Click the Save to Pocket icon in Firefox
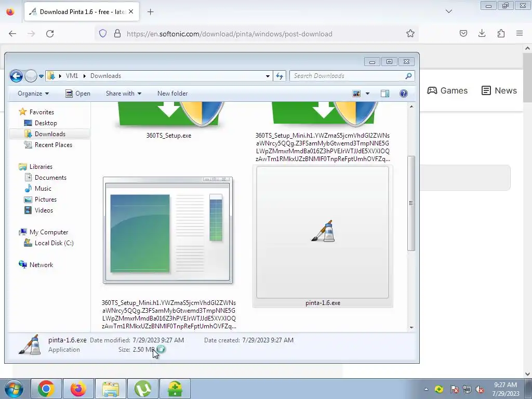Image resolution: width=532 pixels, height=399 pixels. click(x=463, y=34)
